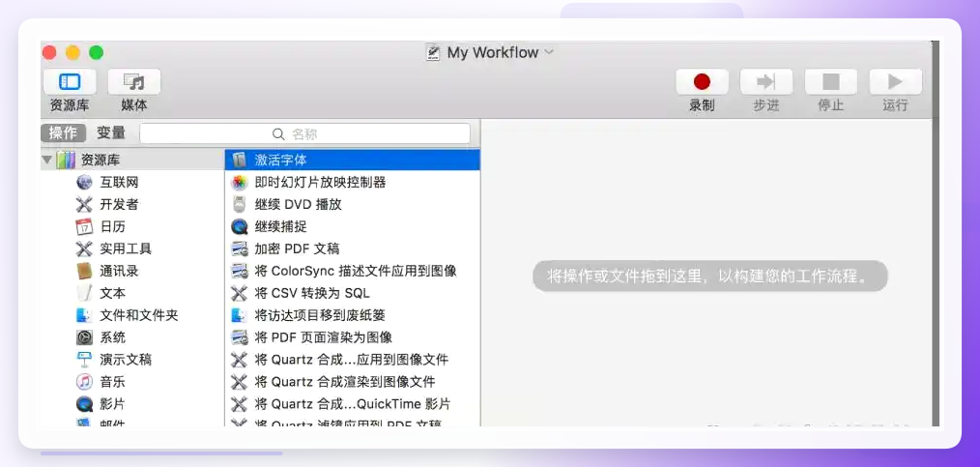This screenshot has height=467, width=980.
Task: Select the 影片 QuickTime icon
Action: coord(84,404)
